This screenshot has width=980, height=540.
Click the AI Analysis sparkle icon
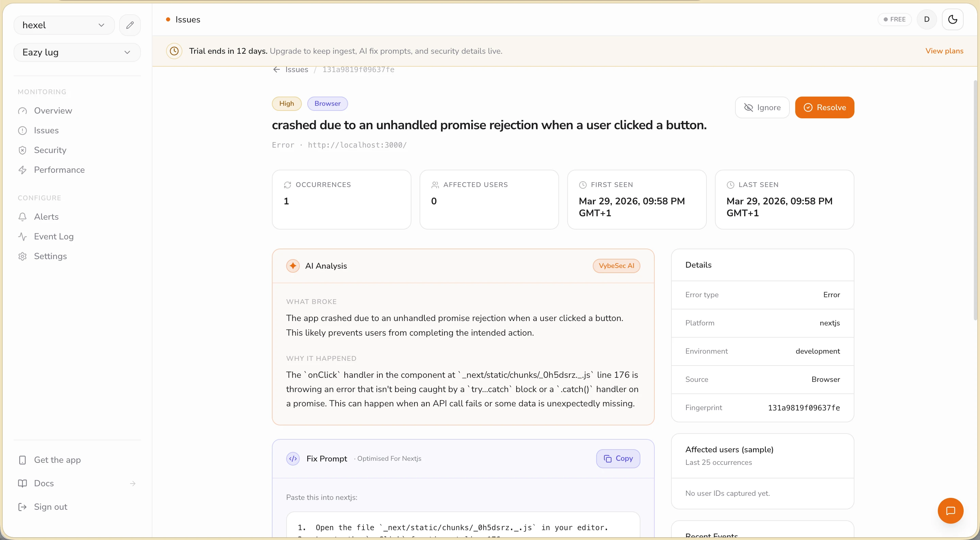point(293,266)
